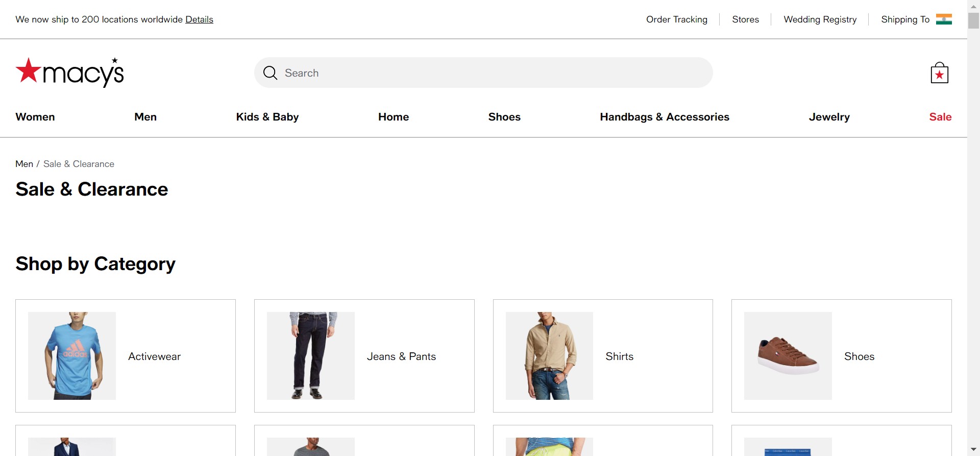This screenshot has width=980, height=456.
Task: Go to Order Tracking
Action: click(676, 19)
